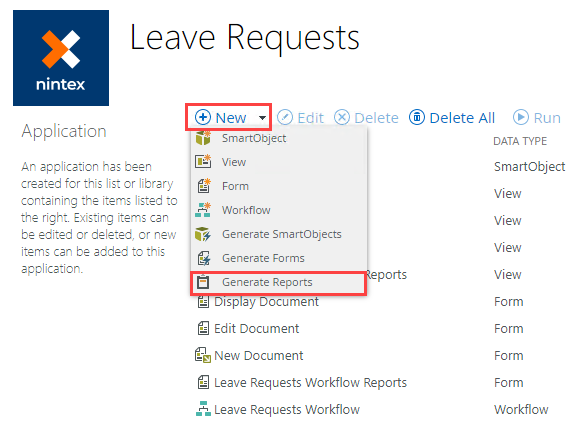Click the Delete All button label
This screenshot has width=577, height=431.
click(x=462, y=118)
